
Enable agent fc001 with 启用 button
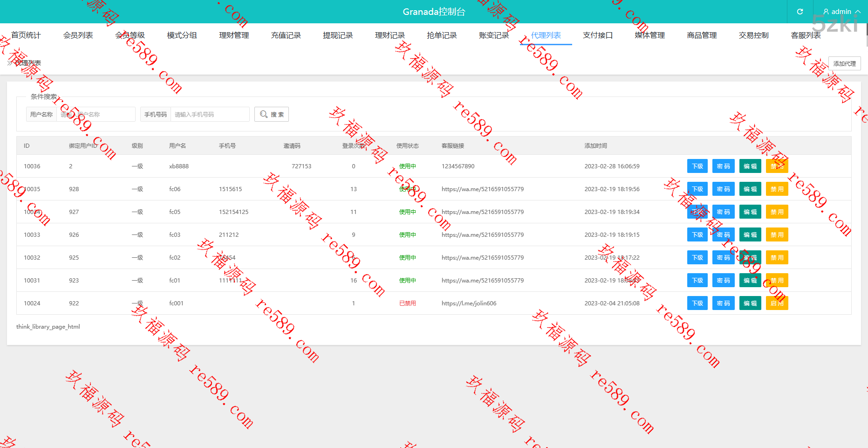[777, 303]
